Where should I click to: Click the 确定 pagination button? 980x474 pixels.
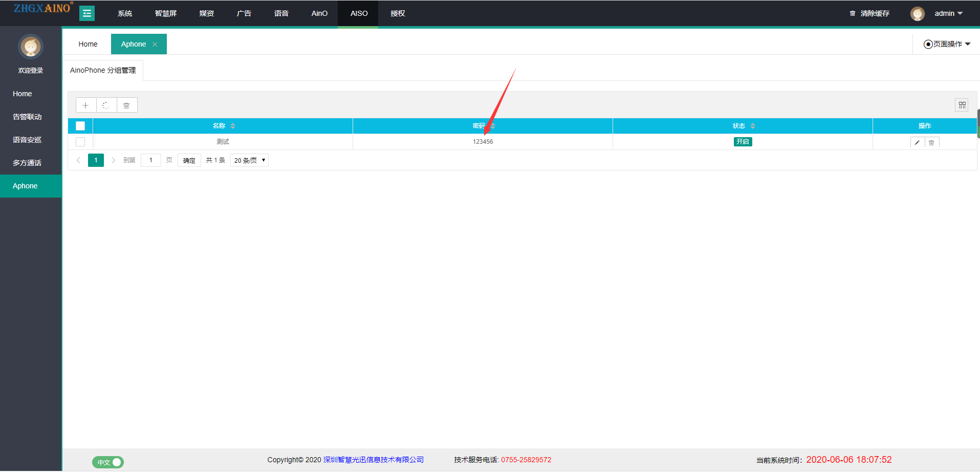point(189,160)
